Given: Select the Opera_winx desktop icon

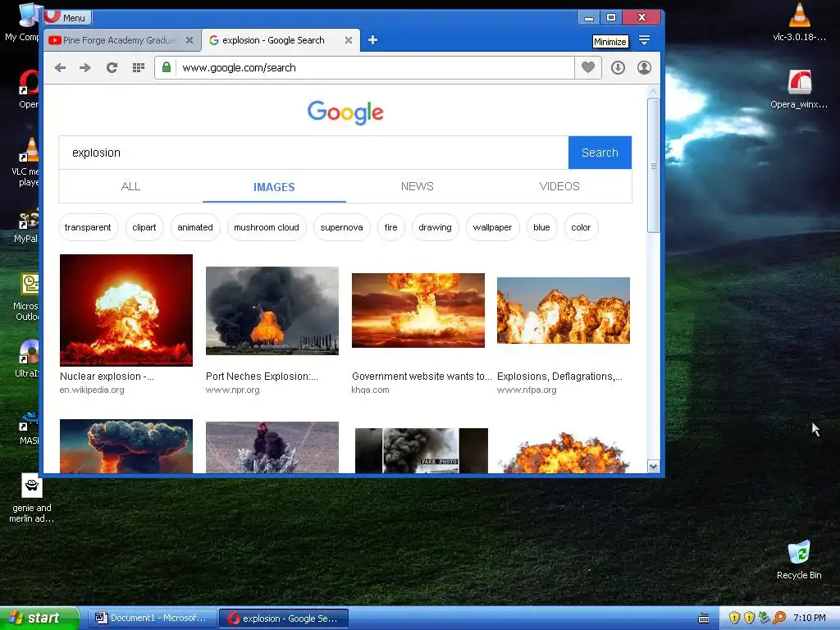Looking at the screenshot, I should 799,89.
